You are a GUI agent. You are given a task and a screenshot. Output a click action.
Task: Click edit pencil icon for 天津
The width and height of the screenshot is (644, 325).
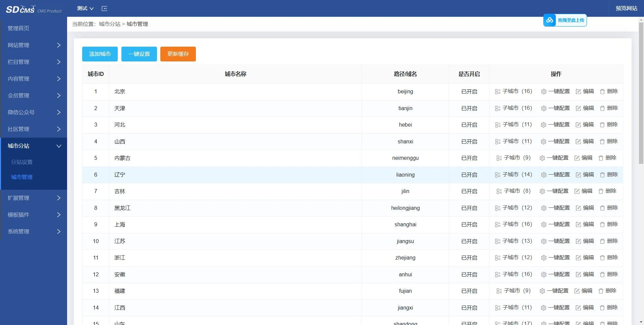pyautogui.click(x=578, y=108)
